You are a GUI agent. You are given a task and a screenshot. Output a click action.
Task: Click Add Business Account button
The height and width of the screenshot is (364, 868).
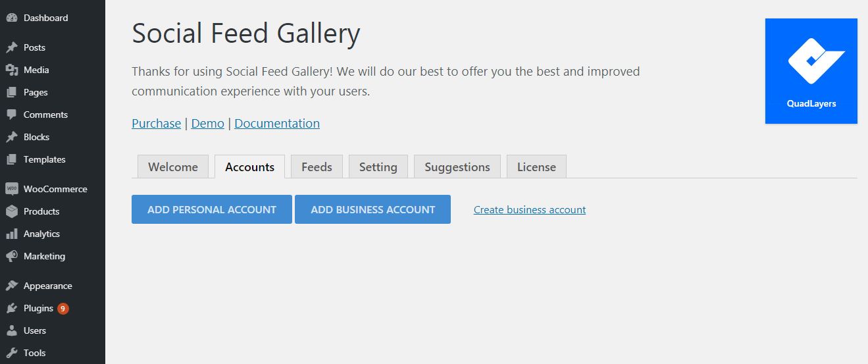372,209
